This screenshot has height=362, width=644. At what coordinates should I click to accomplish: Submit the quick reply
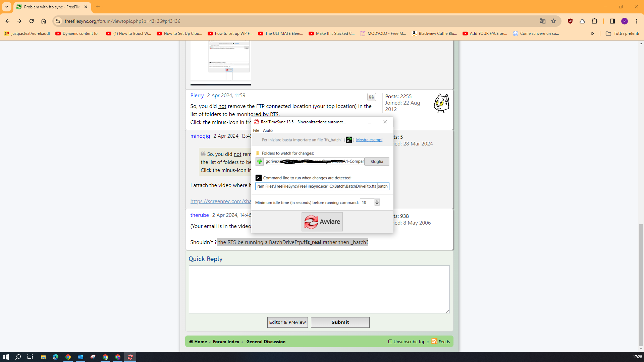340,322
